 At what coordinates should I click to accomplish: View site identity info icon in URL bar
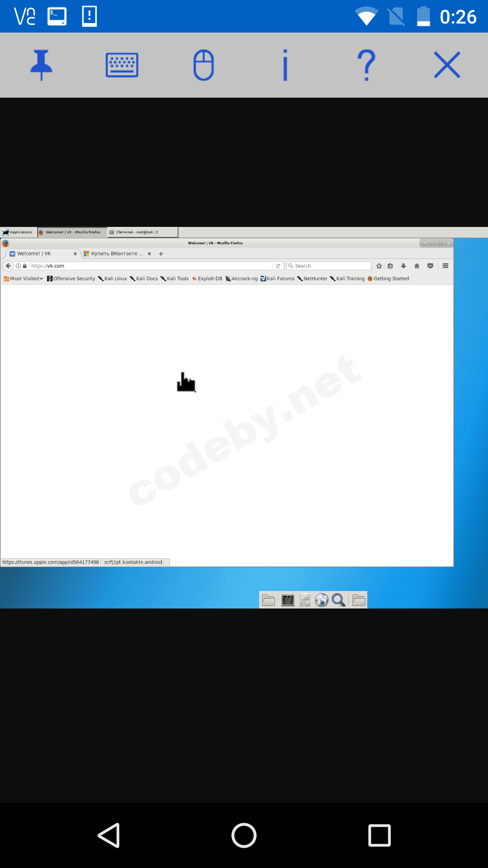[x=19, y=266]
